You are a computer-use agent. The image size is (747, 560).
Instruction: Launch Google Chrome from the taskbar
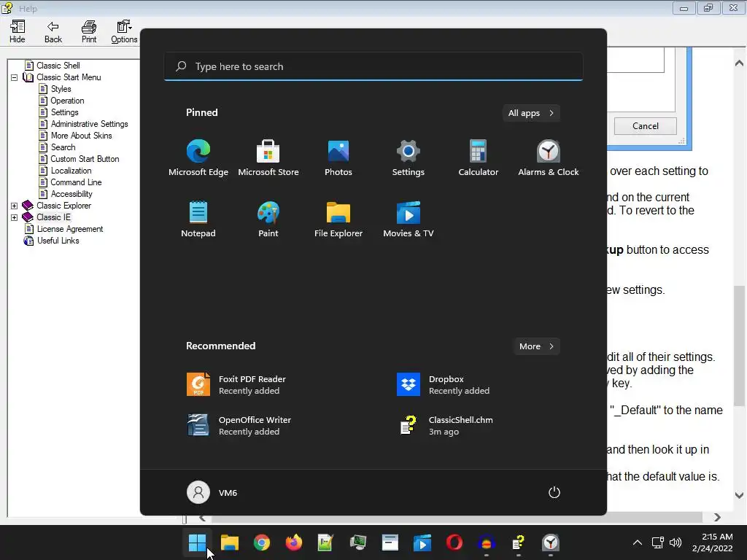click(x=262, y=542)
